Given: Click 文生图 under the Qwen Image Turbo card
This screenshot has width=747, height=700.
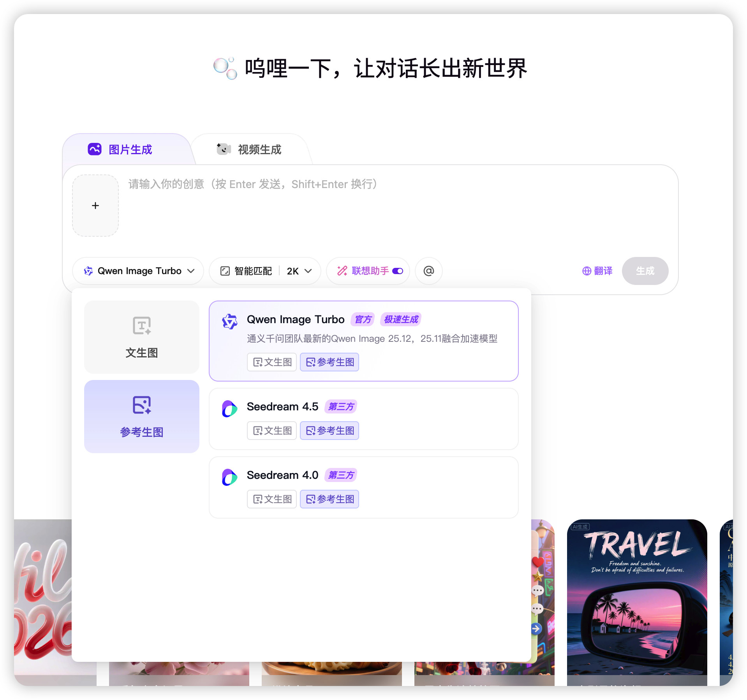Looking at the screenshot, I should (271, 362).
